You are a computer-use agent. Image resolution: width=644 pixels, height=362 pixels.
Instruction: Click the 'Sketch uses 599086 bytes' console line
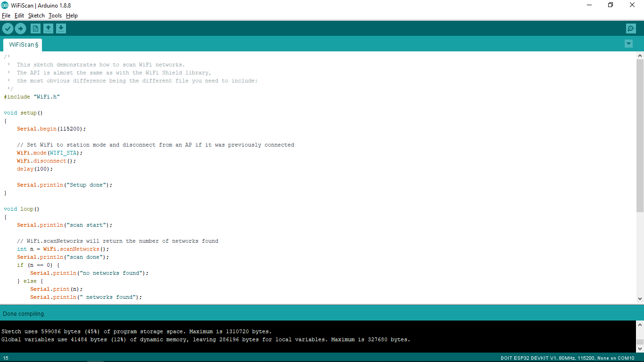click(x=137, y=331)
